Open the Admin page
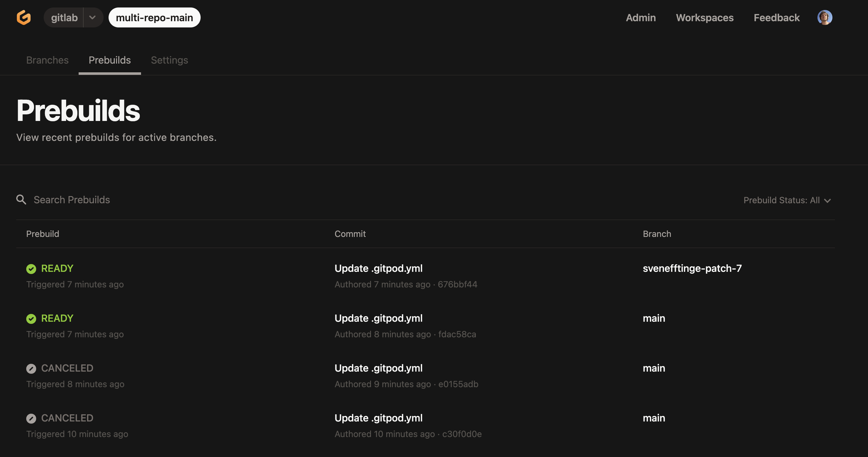 pos(641,17)
